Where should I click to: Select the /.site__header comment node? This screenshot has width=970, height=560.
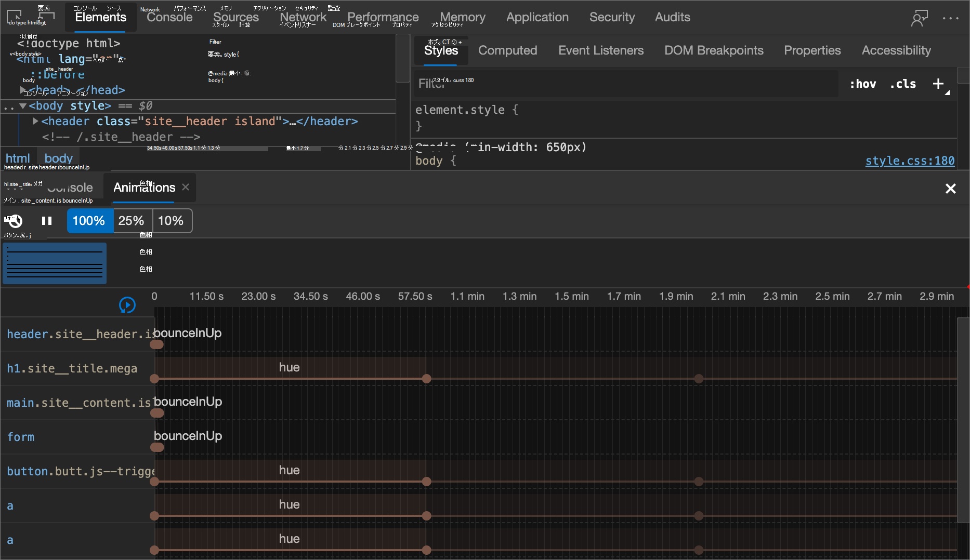click(121, 137)
